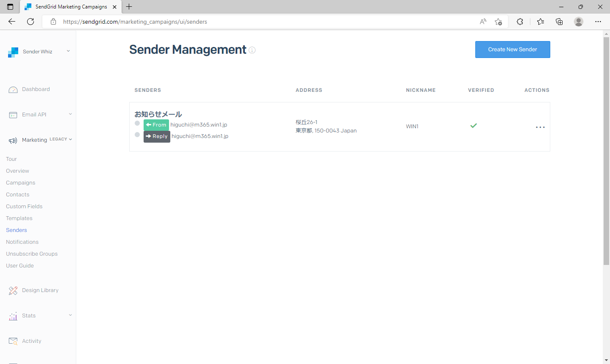Click the Email API window icon

point(13,115)
